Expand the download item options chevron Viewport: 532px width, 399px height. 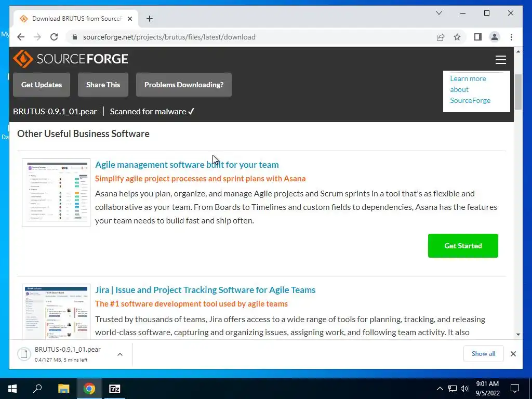coord(120,354)
